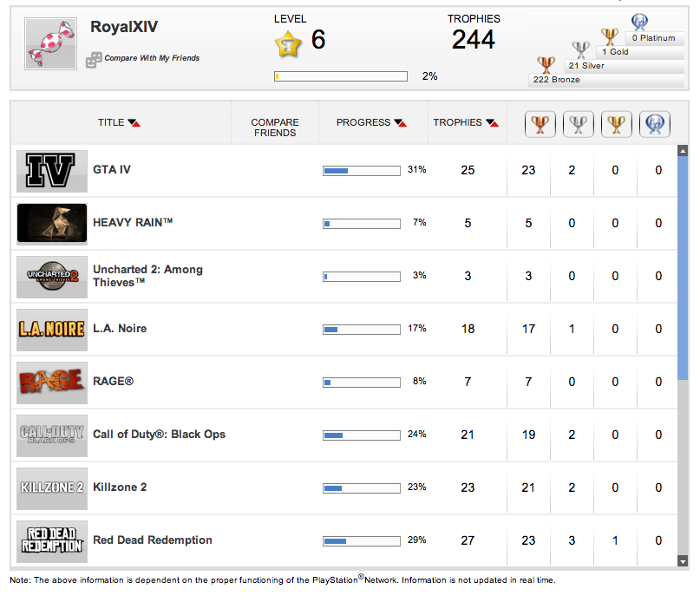
Task: Click the Bronze trophy icon in summary
Action: [x=546, y=65]
